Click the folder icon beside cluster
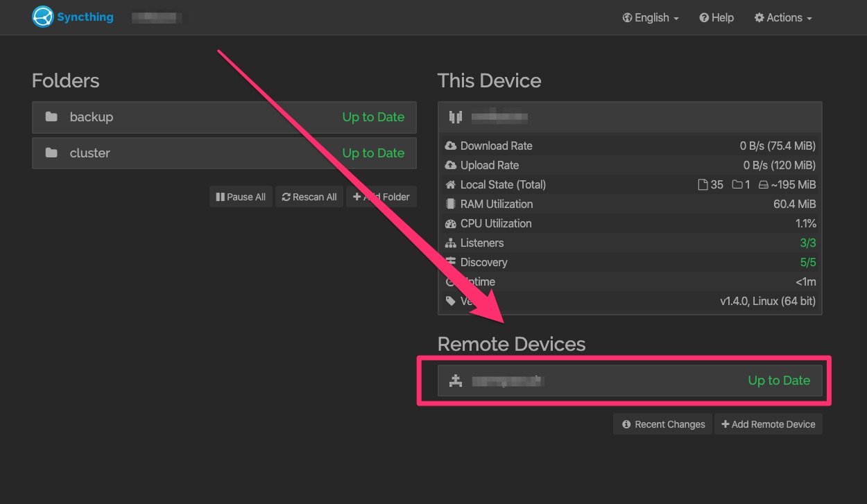 coord(51,153)
